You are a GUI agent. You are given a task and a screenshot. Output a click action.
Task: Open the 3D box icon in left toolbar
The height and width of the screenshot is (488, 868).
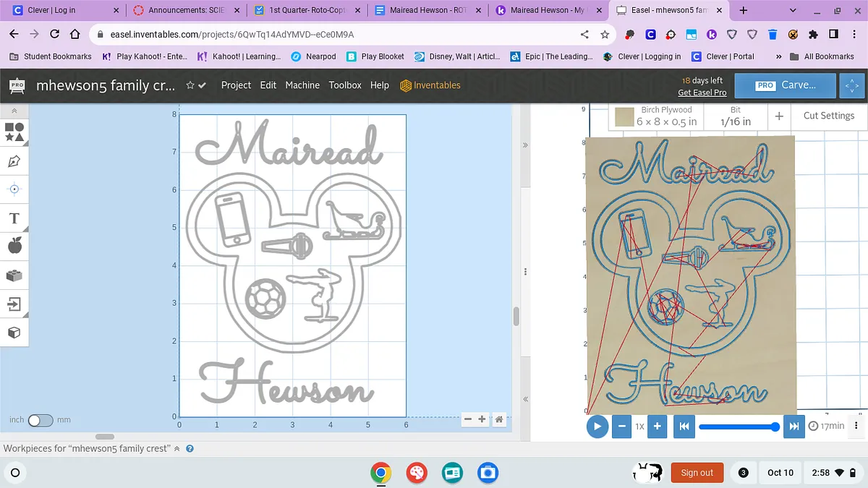(x=14, y=333)
